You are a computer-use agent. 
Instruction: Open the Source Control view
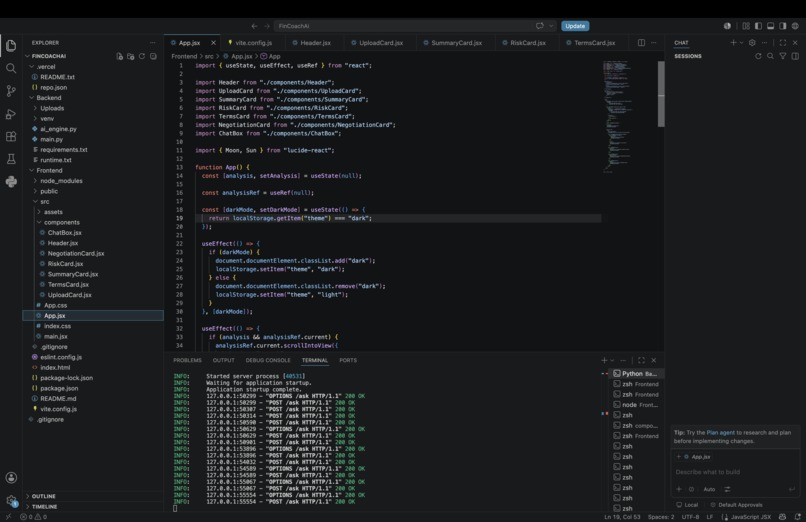[11, 91]
